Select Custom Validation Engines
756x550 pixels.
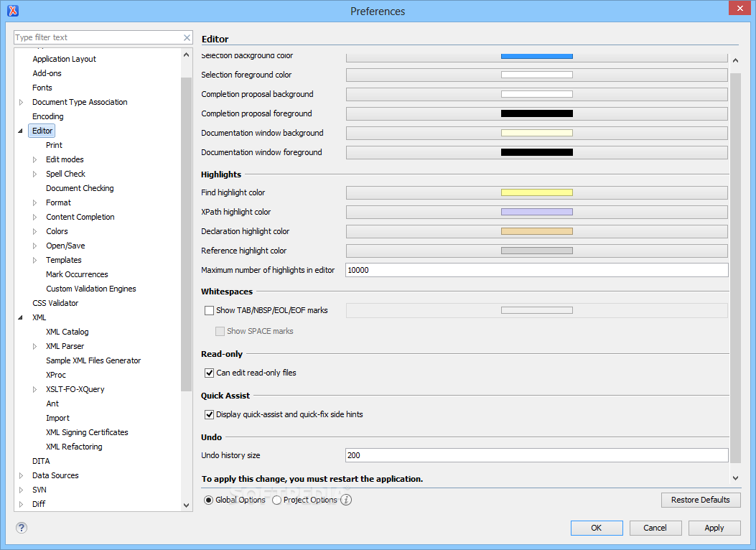(x=90, y=289)
